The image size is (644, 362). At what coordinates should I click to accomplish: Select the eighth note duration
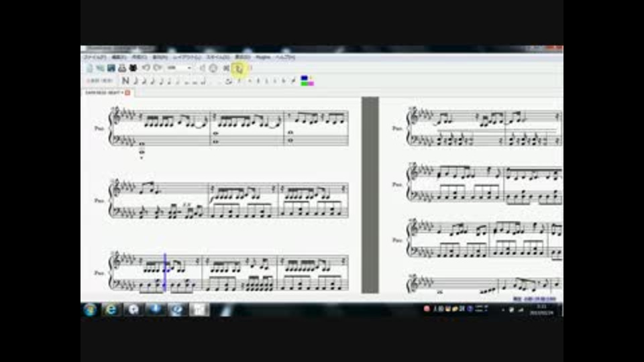point(161,81)
